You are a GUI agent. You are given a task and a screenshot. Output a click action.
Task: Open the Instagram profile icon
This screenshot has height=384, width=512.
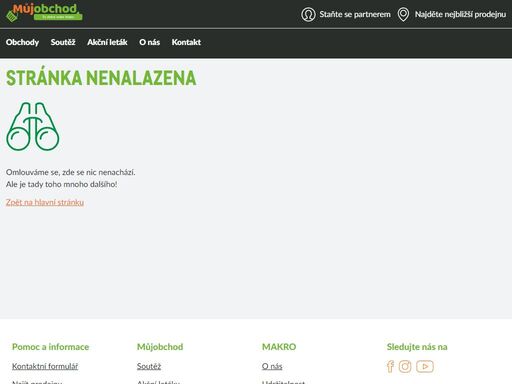[405, 366]
